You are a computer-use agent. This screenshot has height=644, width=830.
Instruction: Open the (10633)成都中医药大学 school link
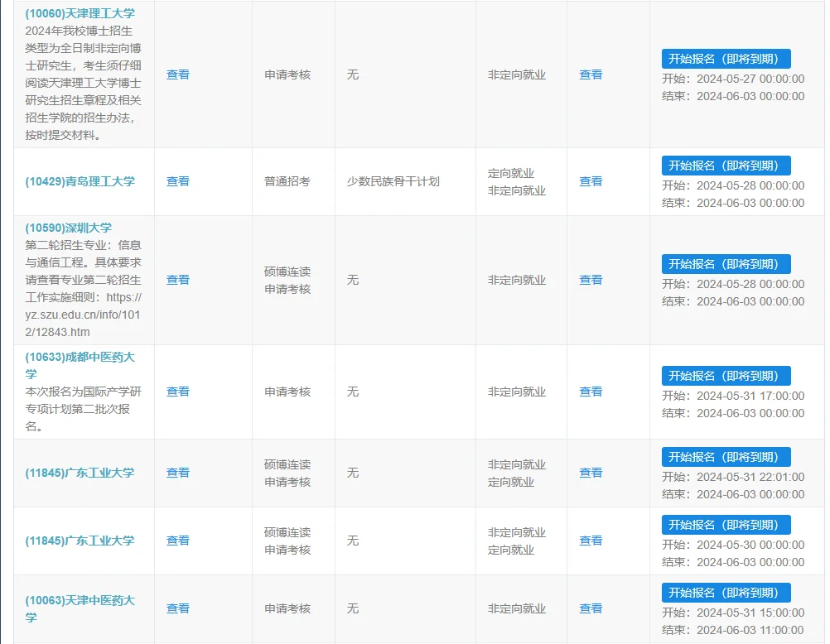80,365
